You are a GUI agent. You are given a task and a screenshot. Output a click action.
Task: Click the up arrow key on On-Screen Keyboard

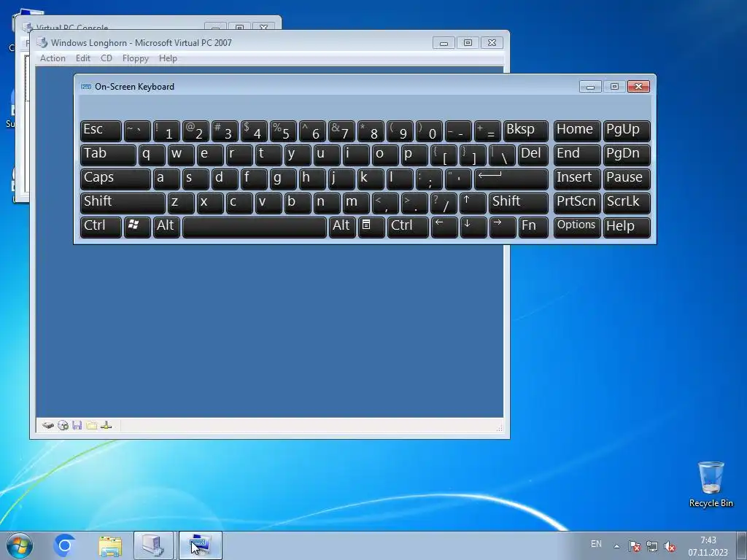(473, 203)
